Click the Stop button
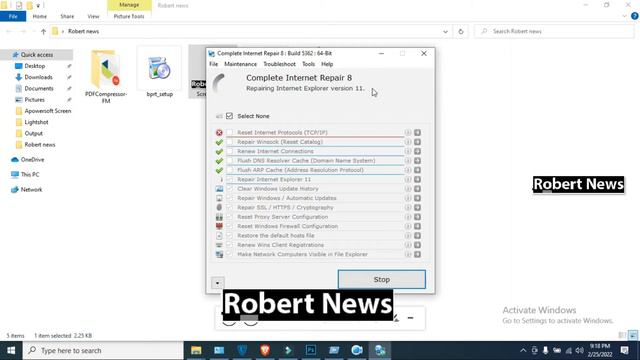 [x=382, y=280]
